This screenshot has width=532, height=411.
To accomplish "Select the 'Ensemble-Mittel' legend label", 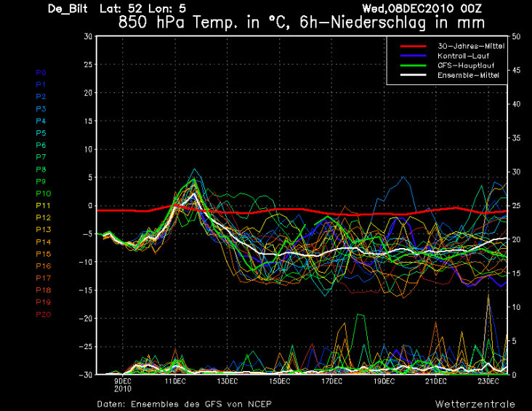I will coord(468,75).
